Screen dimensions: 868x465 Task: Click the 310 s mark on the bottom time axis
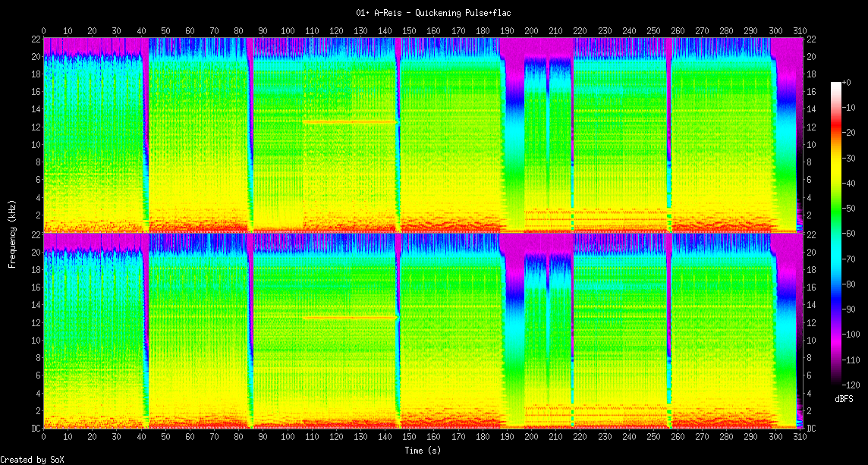[x=800, y=437]
